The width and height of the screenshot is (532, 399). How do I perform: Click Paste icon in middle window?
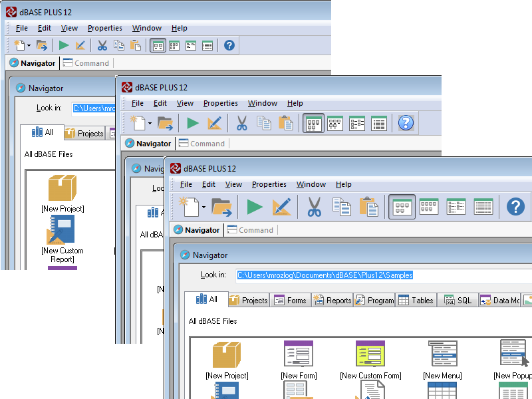pyautogui.click(x=285, y=123)
